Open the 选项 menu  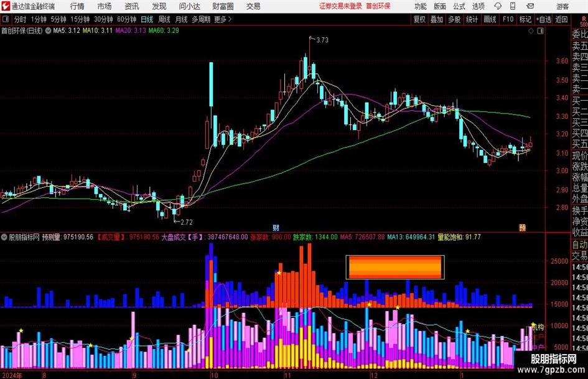(478, 6)
